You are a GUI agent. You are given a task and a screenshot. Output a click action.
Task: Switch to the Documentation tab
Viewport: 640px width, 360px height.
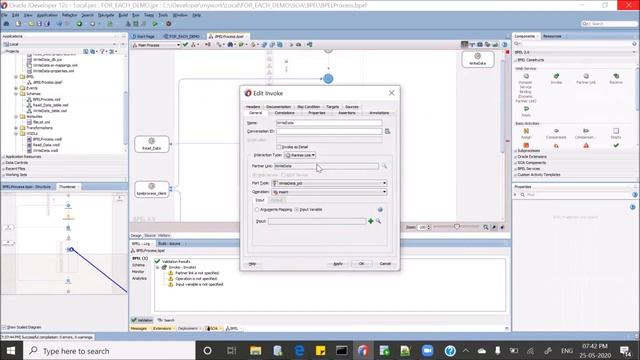pyautogui.click(x=278, y=107)
